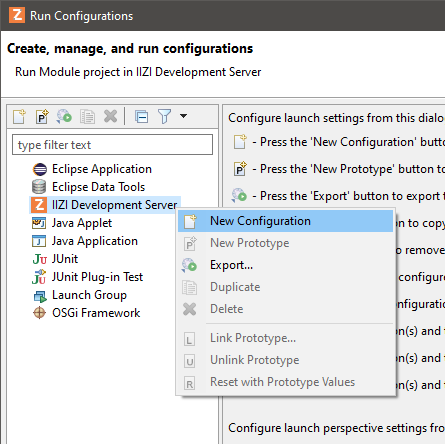Click the IIZI Development Server Z icon

tap(39, 205)
